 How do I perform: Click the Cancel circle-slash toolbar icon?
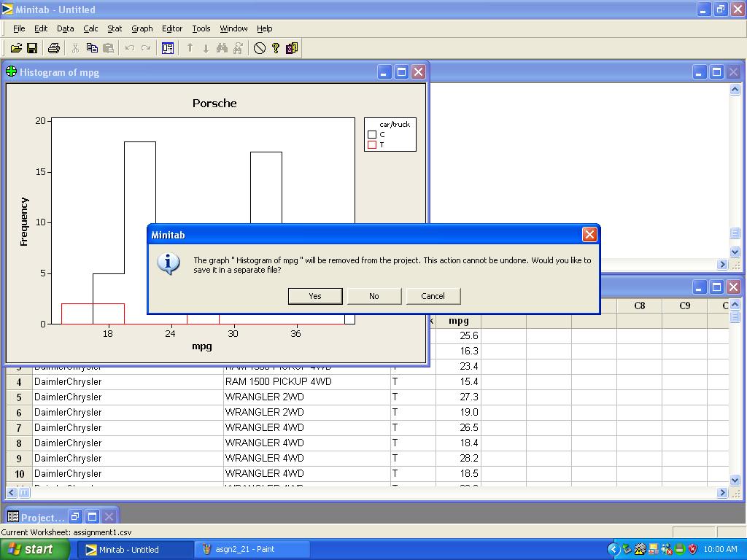pyautogui.click(x=260, y=48)
